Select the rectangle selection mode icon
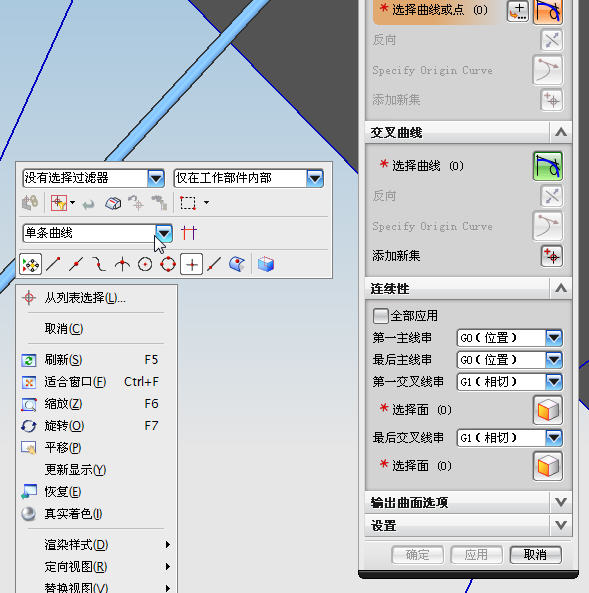Viewport: 589px width, 593px height. coord(188,203)
